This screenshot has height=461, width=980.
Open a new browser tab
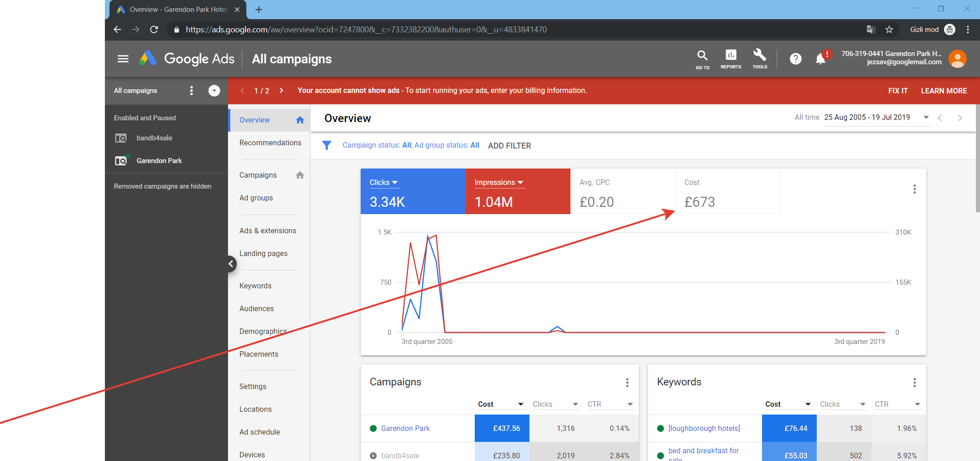pyautogui.click(x=259, y=10)
